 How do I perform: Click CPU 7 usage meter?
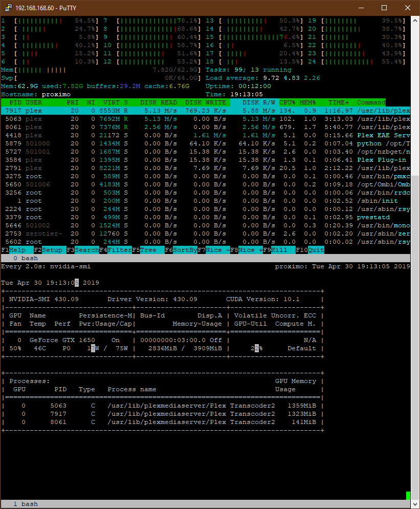pos(152,20)
